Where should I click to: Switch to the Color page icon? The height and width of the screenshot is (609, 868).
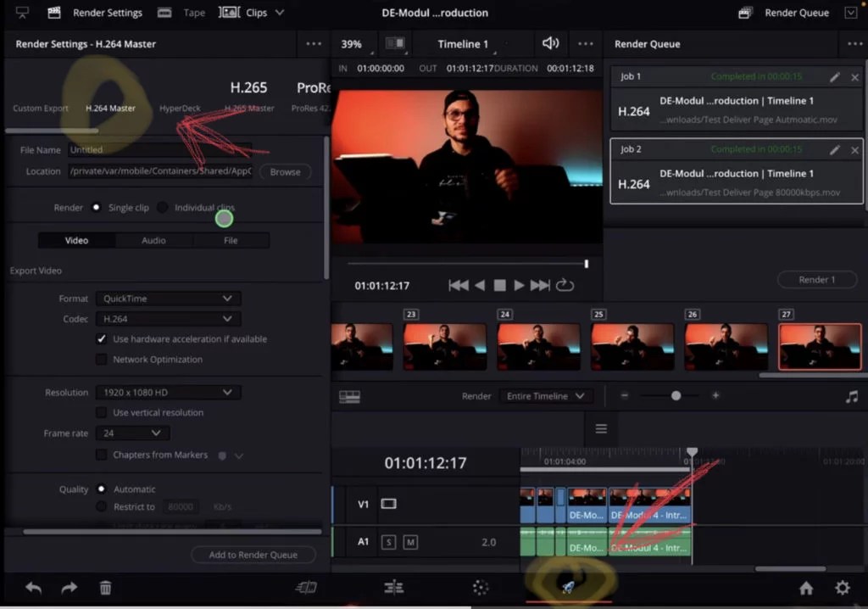point(481,587)
